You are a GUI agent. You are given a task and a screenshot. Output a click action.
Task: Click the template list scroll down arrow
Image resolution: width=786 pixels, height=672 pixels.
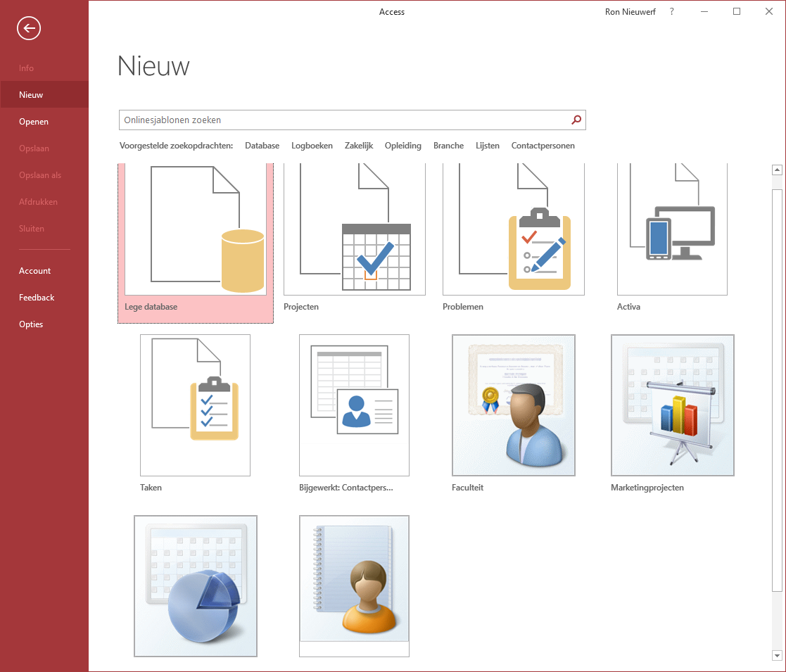(x=777, y=655)
